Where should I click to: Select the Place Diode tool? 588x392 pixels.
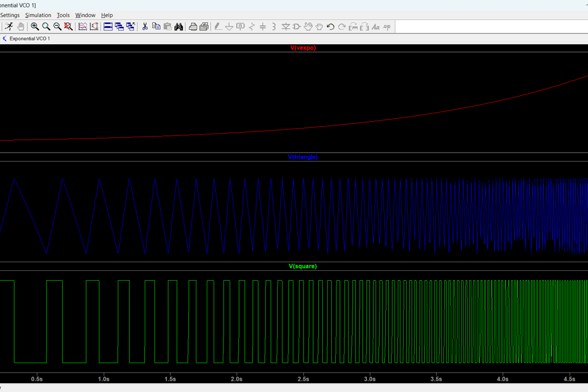pyautogui.click(x=285, y=26)
